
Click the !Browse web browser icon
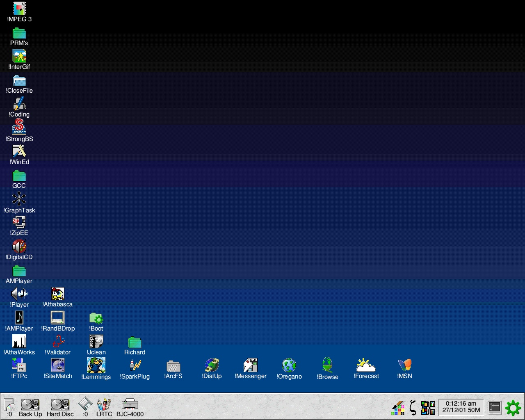tap(327, 365)
